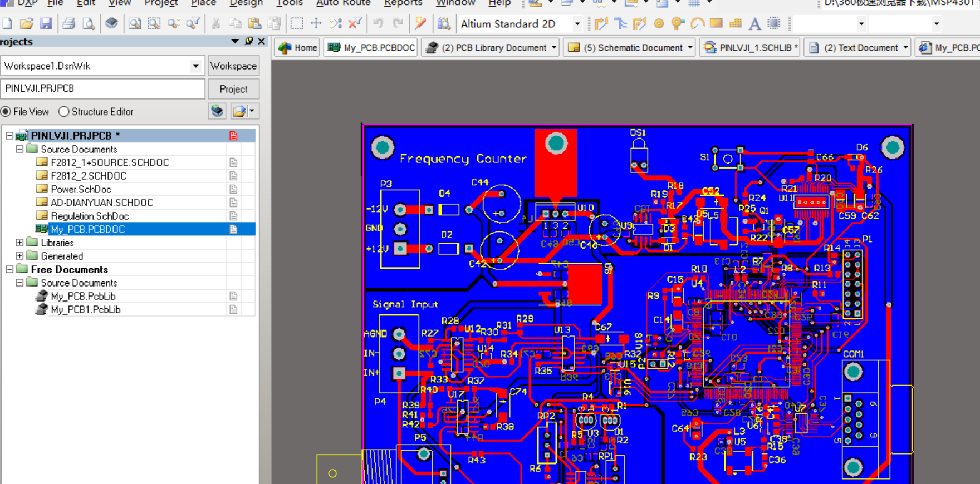Open the Workspace1.DsnWrk dropdown arrow

[x=195, y=66]
